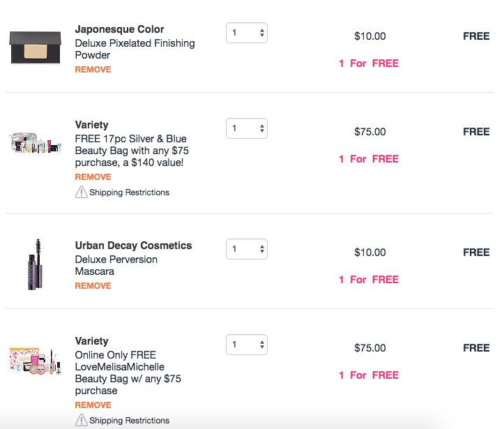Click the Online Only LoveMelisaMichelle product title
This screenshot has width=504, height=429.
coord(128,372)
